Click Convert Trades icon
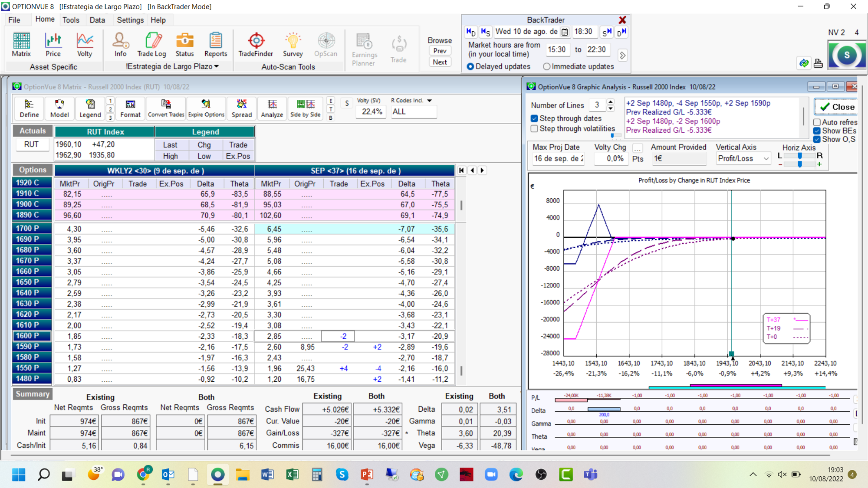 (166, 108)
